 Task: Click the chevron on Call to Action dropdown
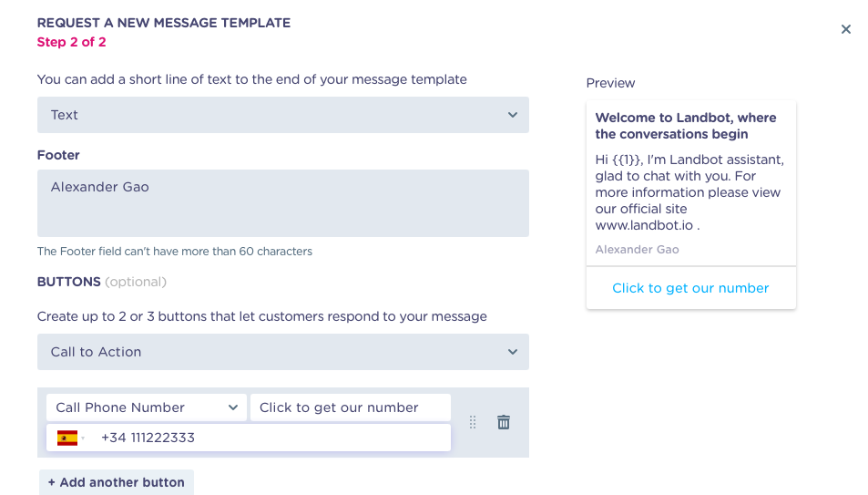point(513,352)
